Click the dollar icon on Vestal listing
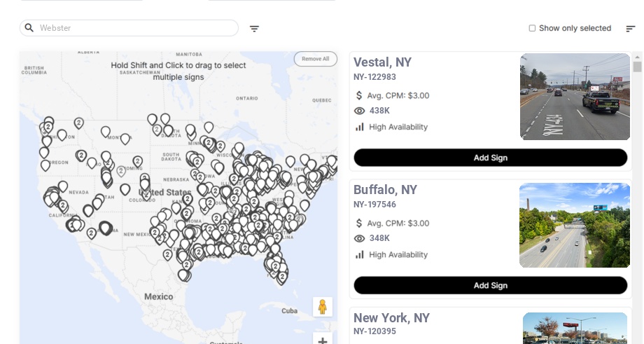 (359, 95)
